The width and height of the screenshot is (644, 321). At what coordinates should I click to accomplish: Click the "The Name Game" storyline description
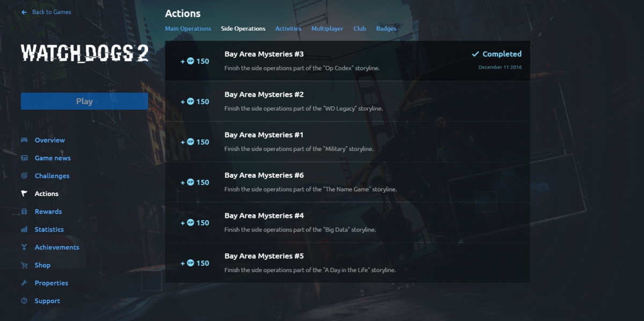311,189
